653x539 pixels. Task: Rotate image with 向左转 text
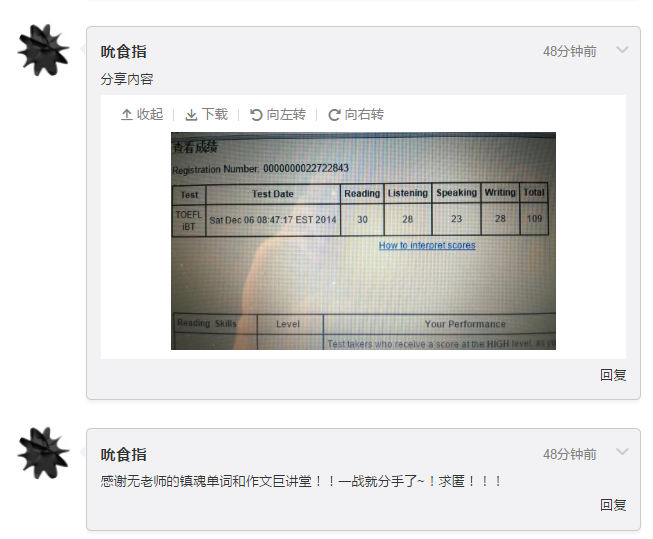(286, 114)
